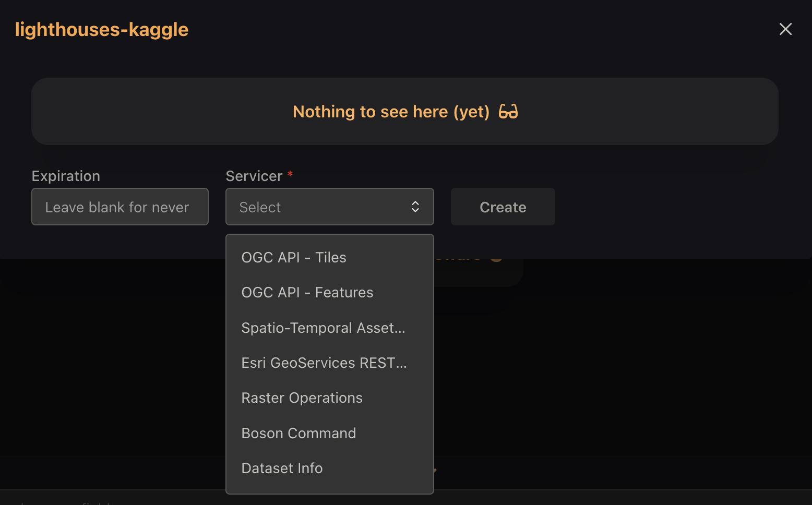Pick Dataset Info from dropdown
Image resolution: width=812 pixels, height=505 pixels.
(x=330, y=468)
